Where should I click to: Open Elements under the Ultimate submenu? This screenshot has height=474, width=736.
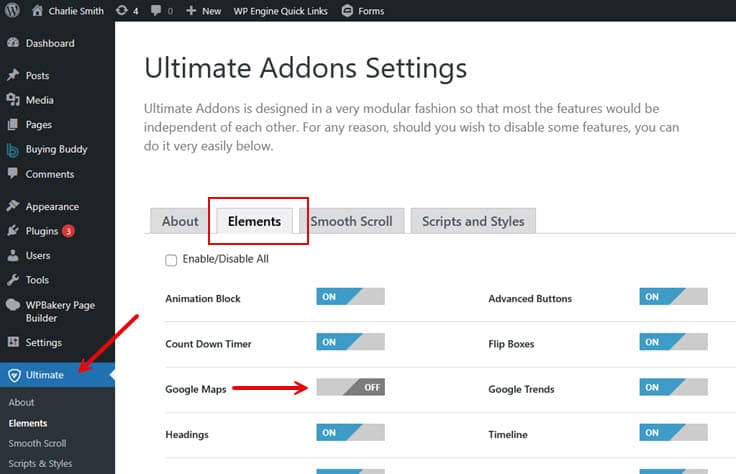28,423
